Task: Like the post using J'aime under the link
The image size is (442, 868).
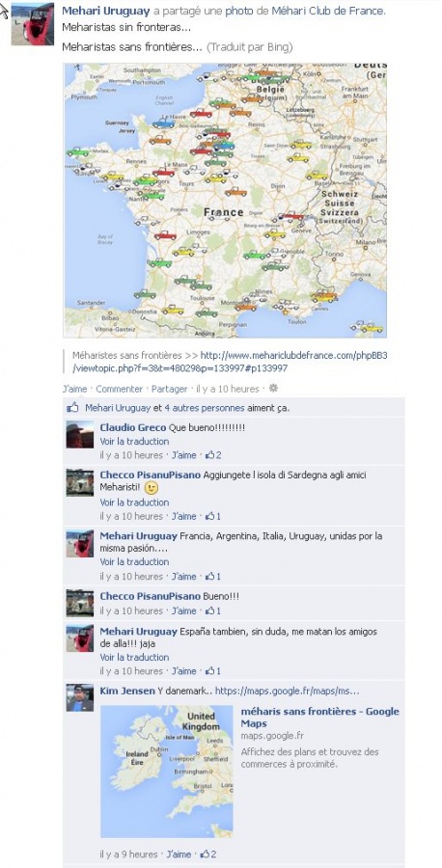Action: (x=74, y=389)
